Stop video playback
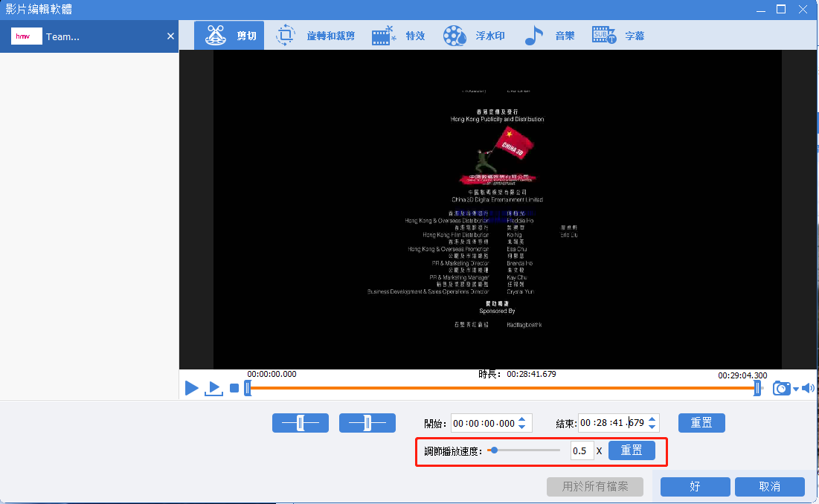819x504 pixels. [x=234, y=388]
